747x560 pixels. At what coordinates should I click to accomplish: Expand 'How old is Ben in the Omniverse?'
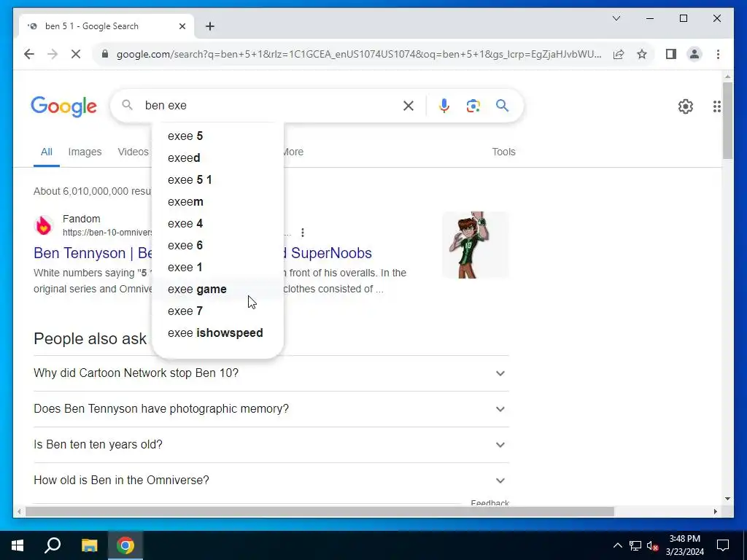pos(271,481)
